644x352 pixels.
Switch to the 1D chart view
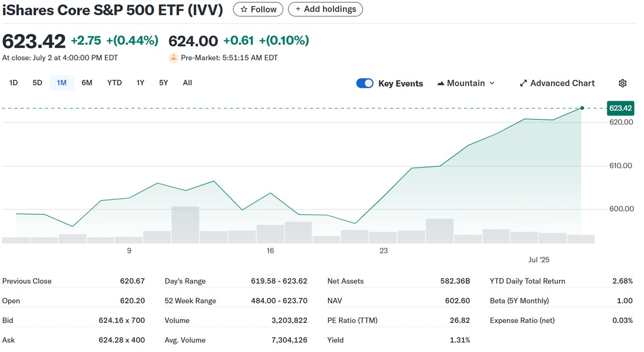point(13,82)
